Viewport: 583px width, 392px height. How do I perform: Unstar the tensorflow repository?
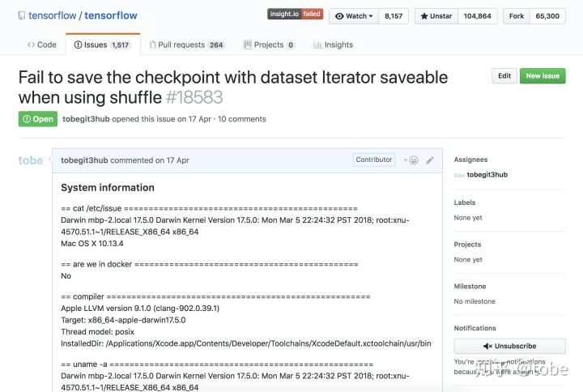click(436, 16)
